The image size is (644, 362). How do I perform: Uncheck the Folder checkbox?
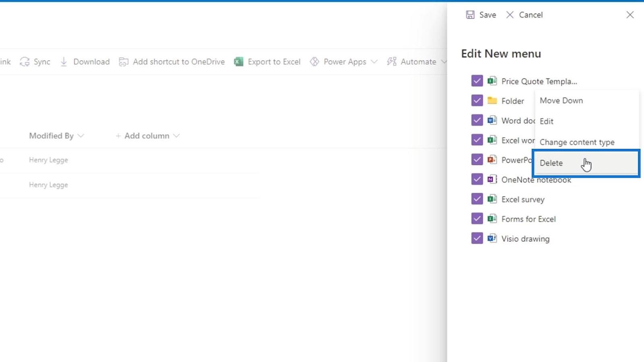(477, 101)
